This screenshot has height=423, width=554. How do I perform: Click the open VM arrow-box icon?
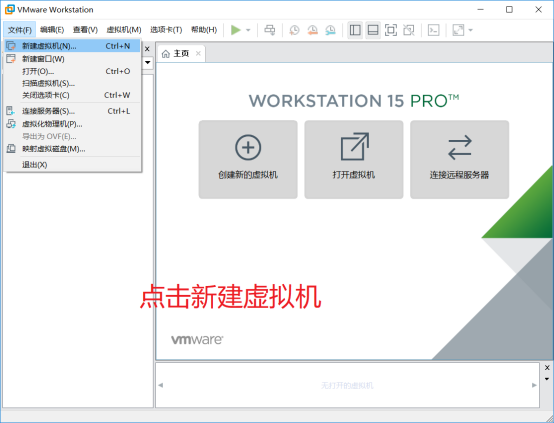coord(355,146)
